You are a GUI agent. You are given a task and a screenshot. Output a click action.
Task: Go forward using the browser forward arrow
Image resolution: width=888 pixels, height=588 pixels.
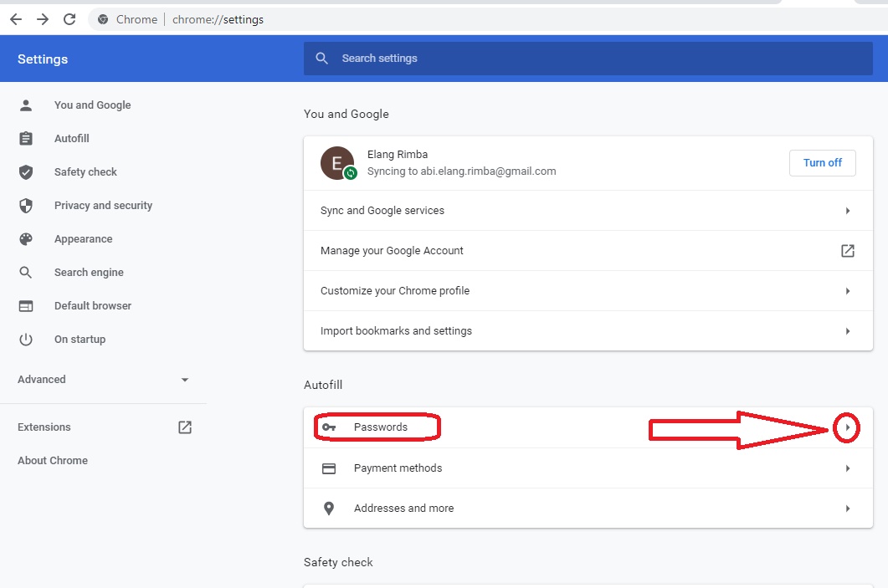coord(43,19)
